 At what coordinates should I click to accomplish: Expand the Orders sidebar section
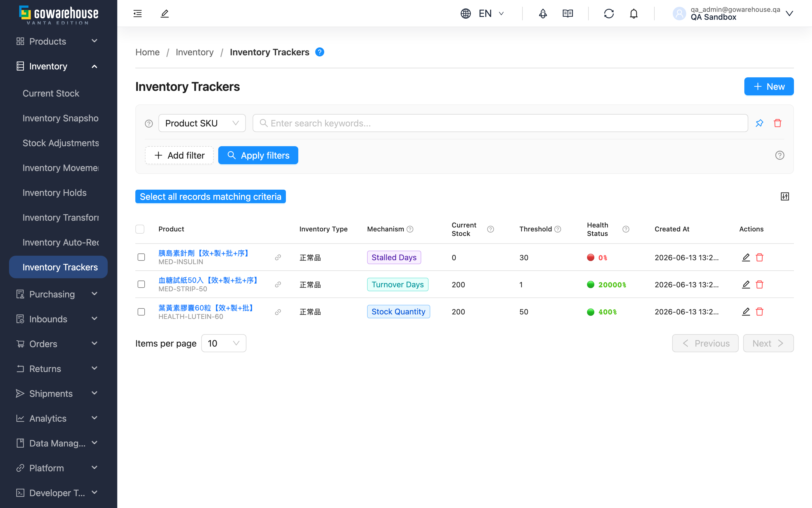58,344
